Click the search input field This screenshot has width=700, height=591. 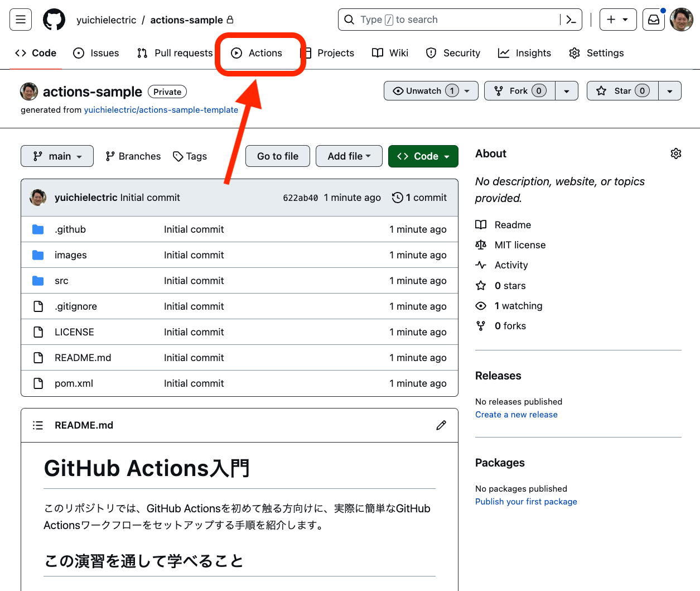(x=449, y=20)
